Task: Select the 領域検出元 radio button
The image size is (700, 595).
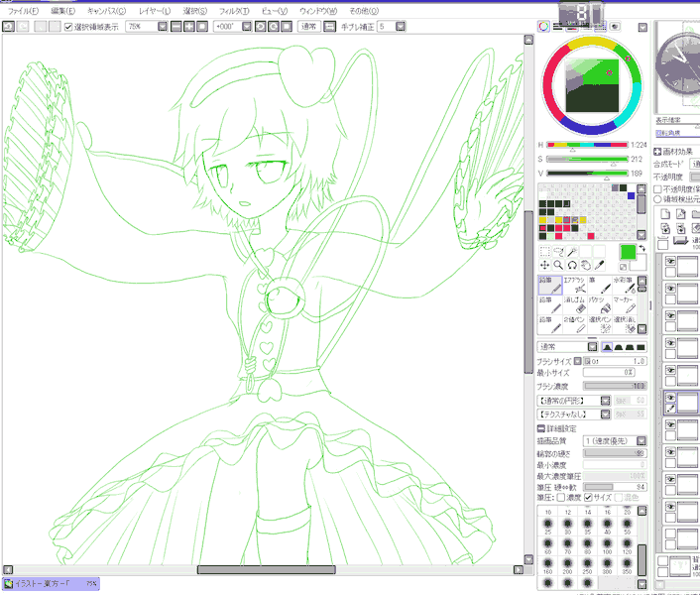Action: (x=657, y=199)
